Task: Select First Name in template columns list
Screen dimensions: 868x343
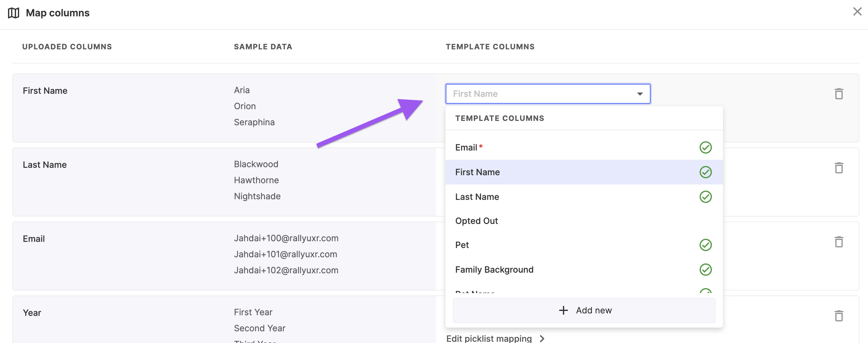Action: pyautogui.click(x=477, y=172)
